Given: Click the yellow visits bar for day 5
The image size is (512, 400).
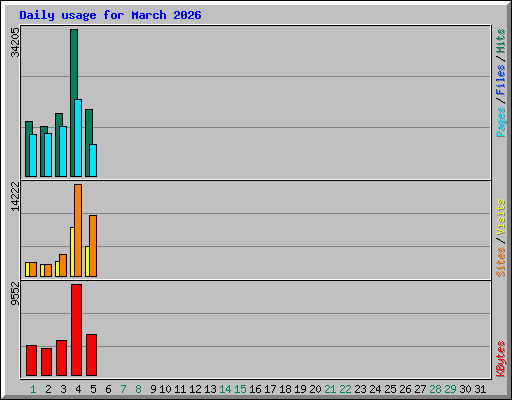Looking at the screenshot, I should pyautogui.click(x=87, y=262).
